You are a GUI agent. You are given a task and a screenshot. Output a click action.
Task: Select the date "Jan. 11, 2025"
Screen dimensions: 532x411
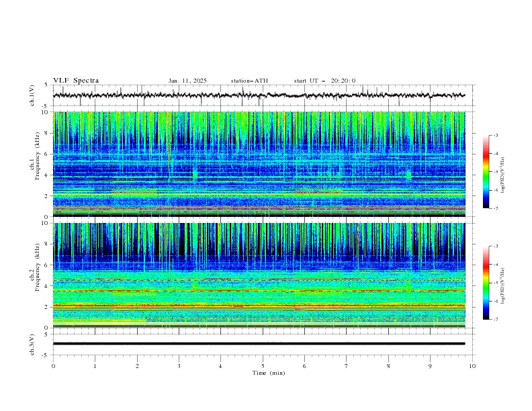(x=187, y=81)
